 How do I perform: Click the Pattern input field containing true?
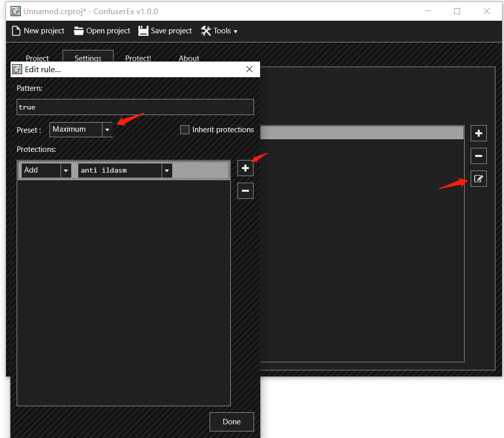tap(135, 107)
